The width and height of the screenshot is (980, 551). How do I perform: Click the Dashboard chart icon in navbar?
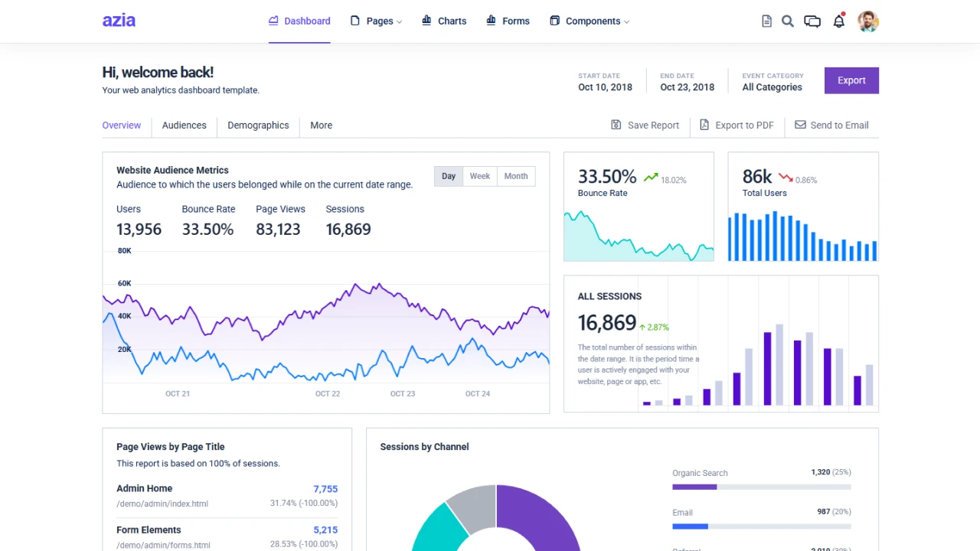(273, 21)
